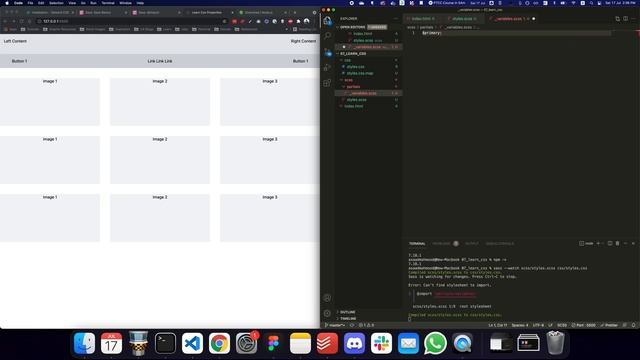Open the Terminal menu in the macOS menu bar
Viewport: 640px width, 360px height.
click(108, 3)
